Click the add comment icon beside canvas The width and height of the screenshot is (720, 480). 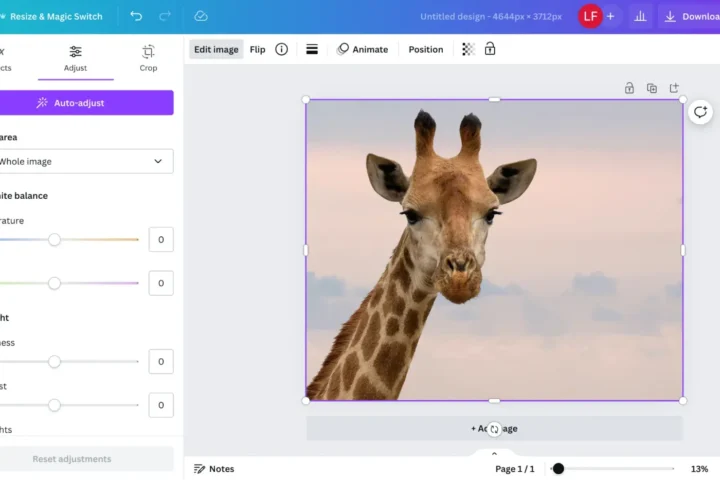click(700, 112)
